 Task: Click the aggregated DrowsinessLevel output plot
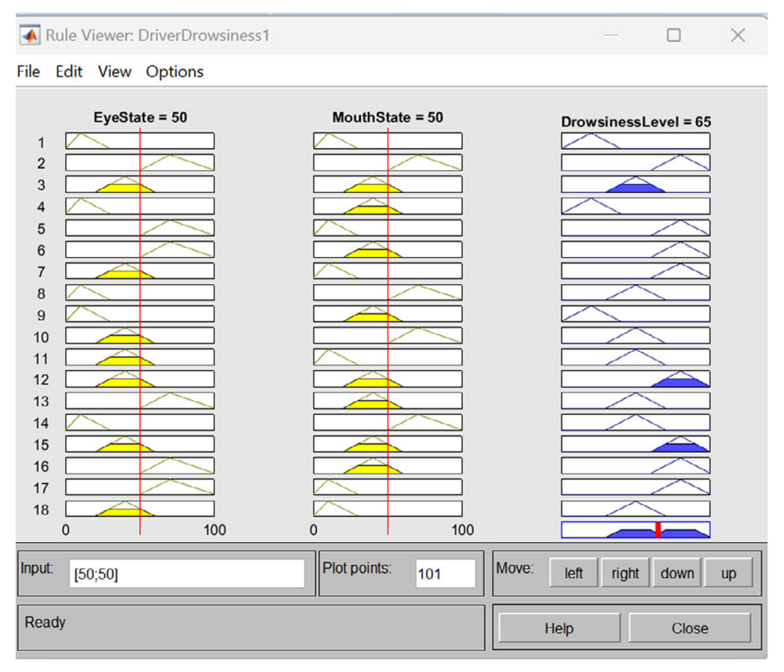pos(636,529)
